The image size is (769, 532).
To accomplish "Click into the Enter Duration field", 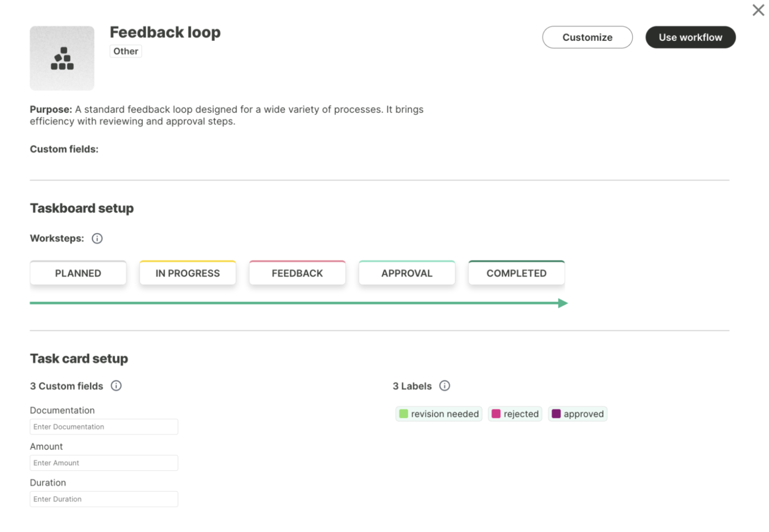I will [x=104, y=499].
